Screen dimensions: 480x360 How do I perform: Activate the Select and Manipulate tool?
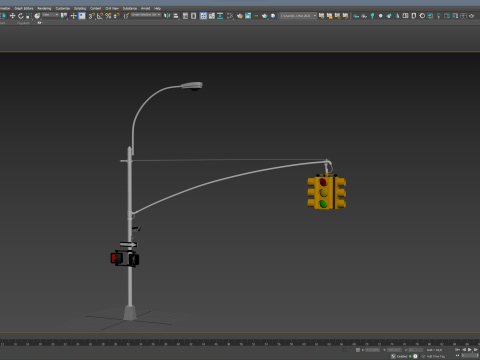[x=73, y=16]
